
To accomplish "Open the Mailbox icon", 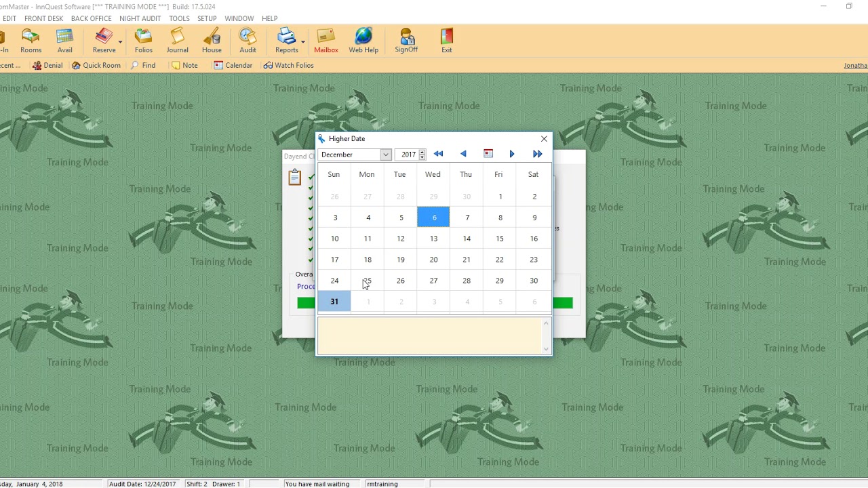I will pyautogui.click(x=326, y=41).
